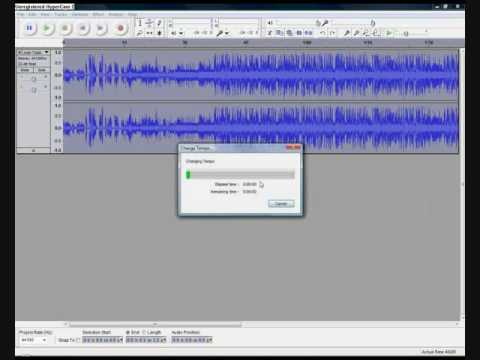This screenshot has height=360, width=480.
Task: Select the Multi-Tool (asterisk) mode
Action: tap(159, 33)
